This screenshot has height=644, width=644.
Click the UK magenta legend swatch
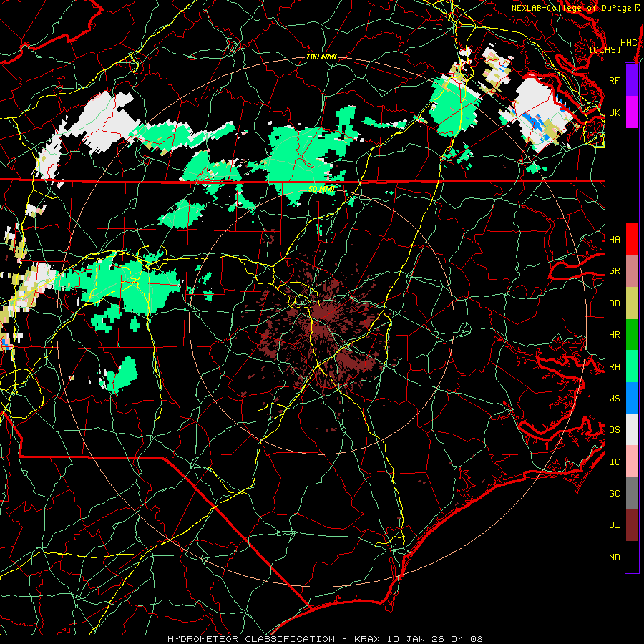(632, 112)
